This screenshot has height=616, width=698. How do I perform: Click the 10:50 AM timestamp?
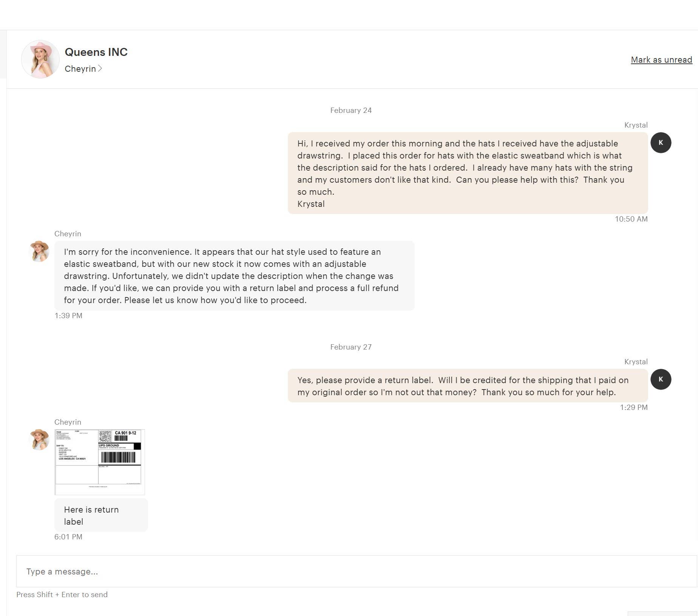631,219
